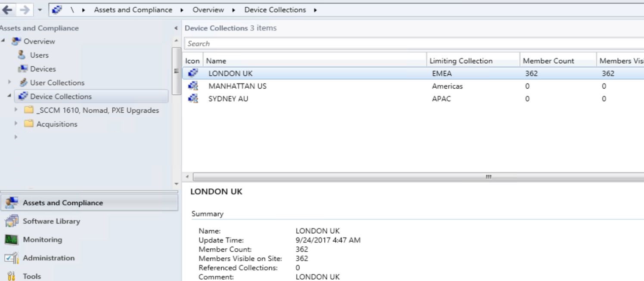644x281 pixels.
Task: Click the Monitoring workspace icon
Action: click(11, 240)
